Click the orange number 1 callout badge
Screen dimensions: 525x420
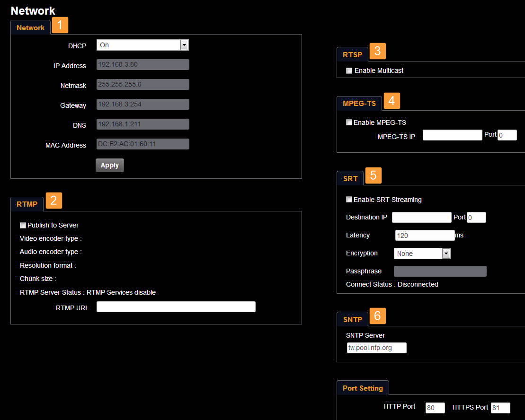[x=60, y=25]
